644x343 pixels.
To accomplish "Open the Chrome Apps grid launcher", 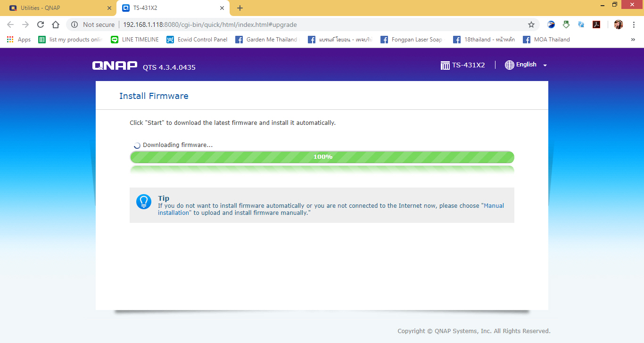I will 10,39.
